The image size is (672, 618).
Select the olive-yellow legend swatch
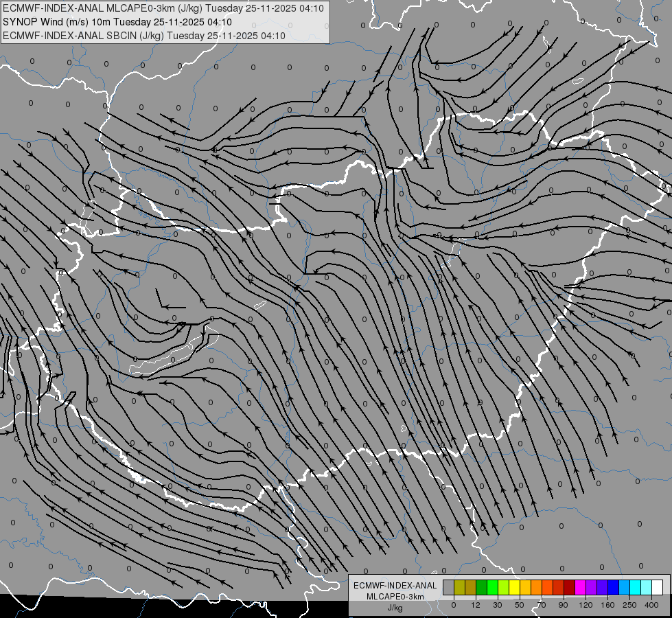pos(459,588)
